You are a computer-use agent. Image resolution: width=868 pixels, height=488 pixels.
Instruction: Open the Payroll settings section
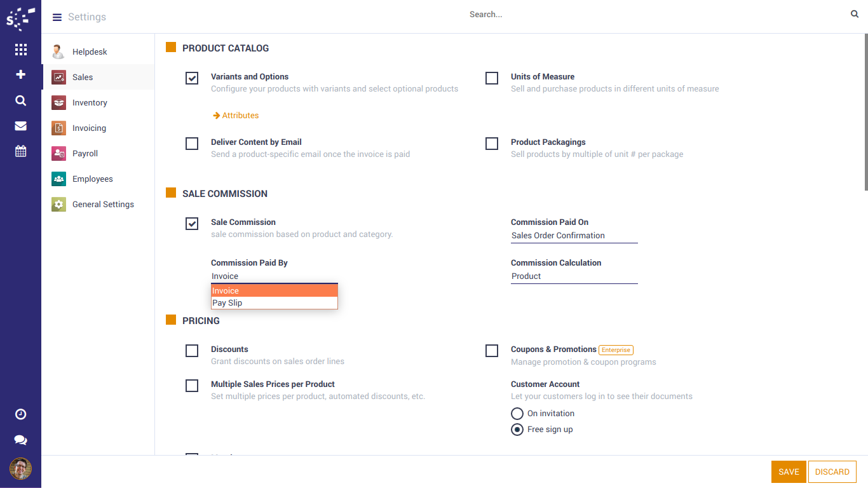tap(85, 154)
